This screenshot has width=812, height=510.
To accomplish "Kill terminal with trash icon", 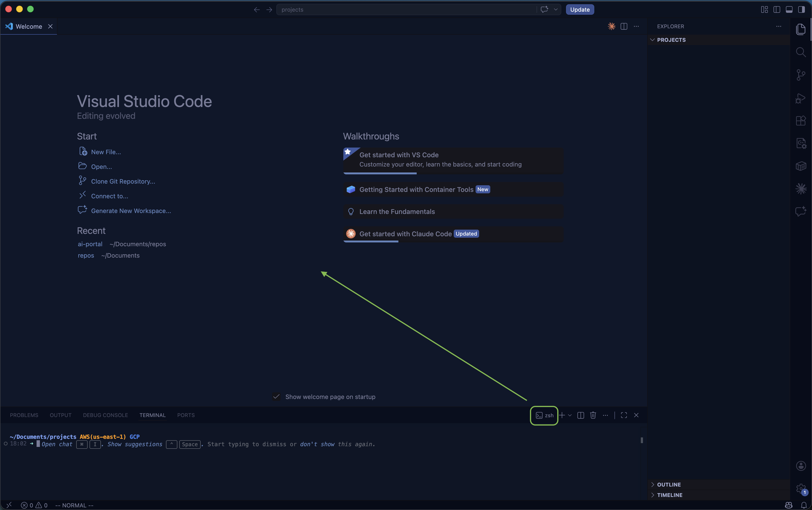I will 593,415.
